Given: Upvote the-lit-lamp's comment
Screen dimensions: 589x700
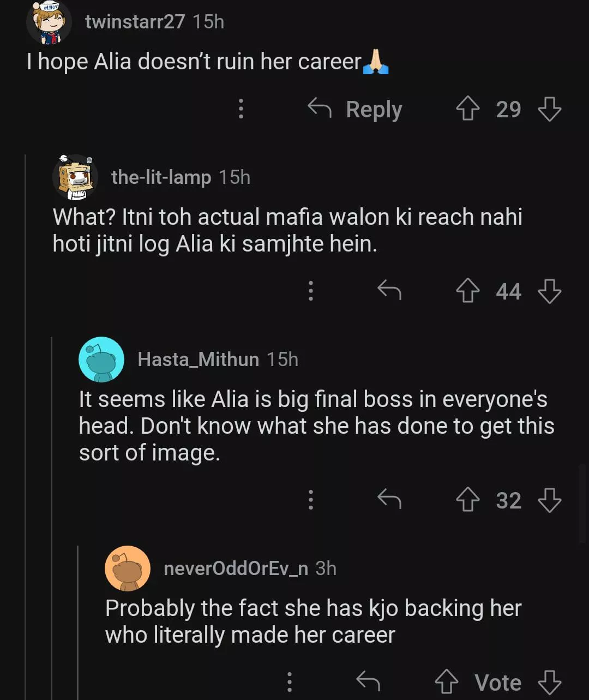Looking at the screenshot, I should coord(467,291).
